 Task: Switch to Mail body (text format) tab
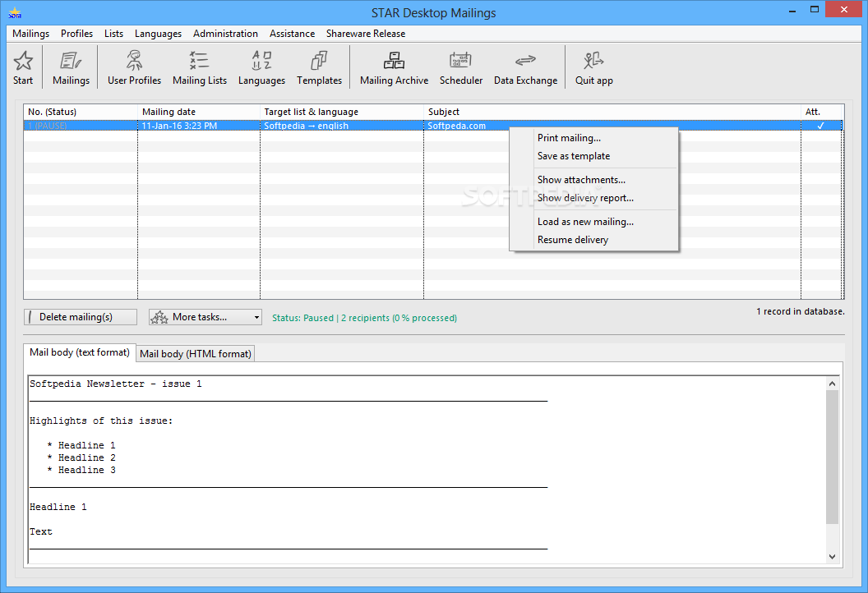80,352
